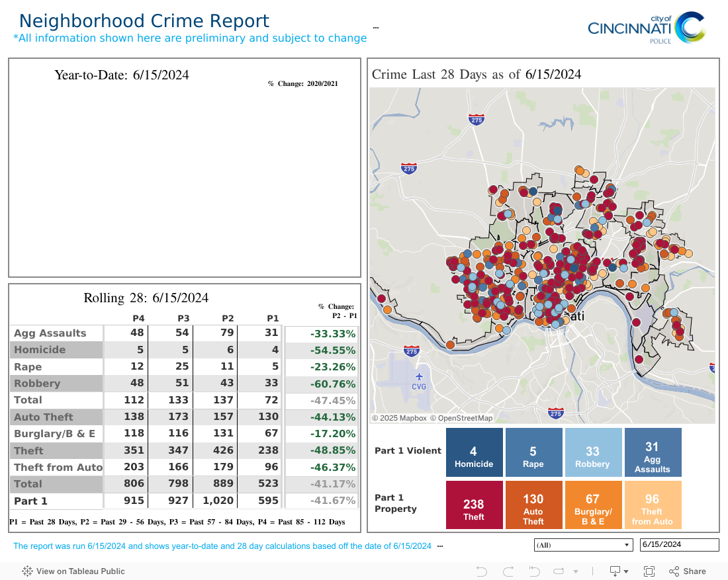The height and width of the screenshot is (580, 728).
Task: Open the (All) neighborhood dropdown
Action: (582, 545)
